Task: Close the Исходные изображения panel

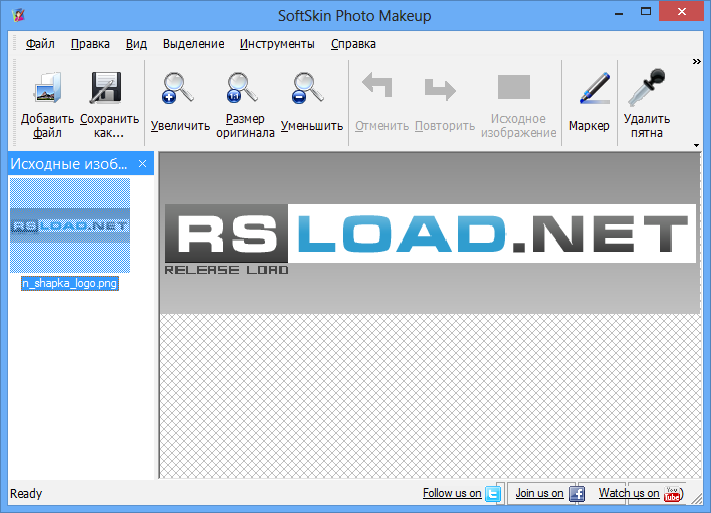Action: (142, 164)
